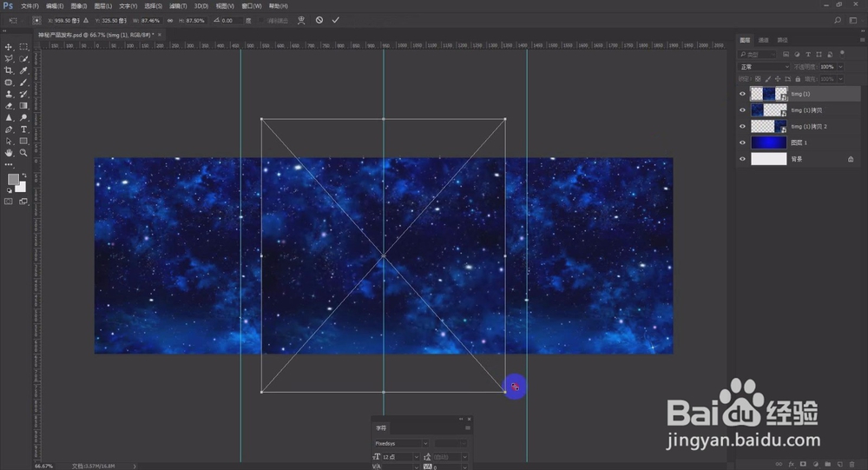Image resolution: width=868 pixels, height=470 pixels.
Task: Hide the 图层 1 layer
Action: click(x=742, y=142)
